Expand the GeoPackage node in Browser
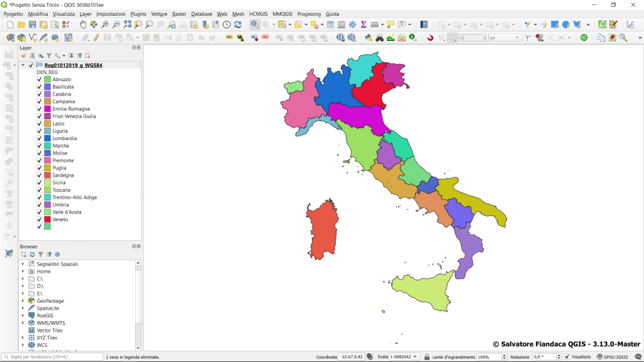The width and height of the screenshot is (644, 362). click(x=23, y=301)
